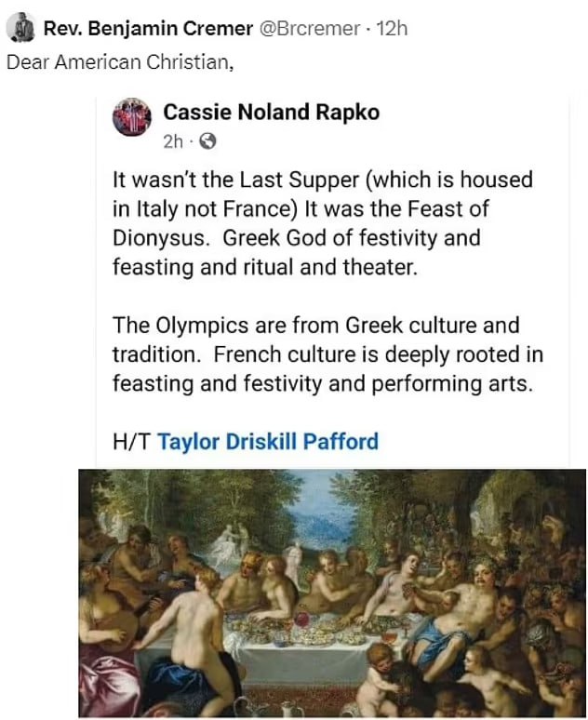This screenshot has width=588, height=720.
Task: Click the H/T label before the tagged name
Action: [131, 441]
